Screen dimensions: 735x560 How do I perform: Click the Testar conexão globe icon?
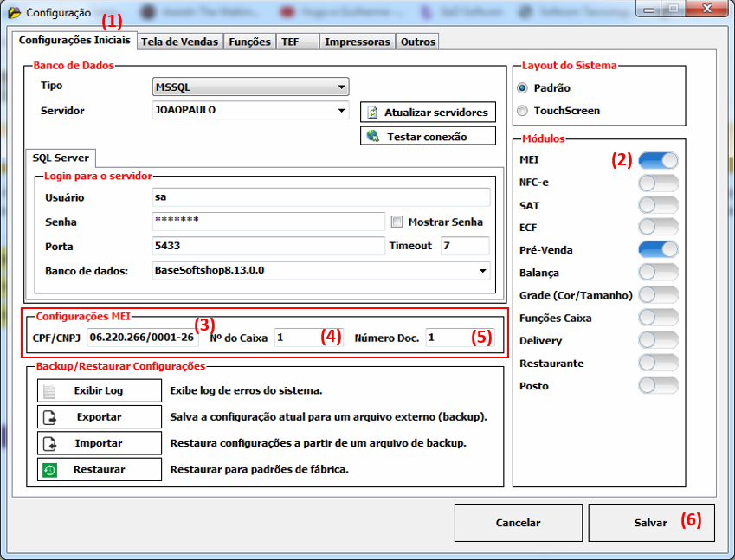[373, 137]
